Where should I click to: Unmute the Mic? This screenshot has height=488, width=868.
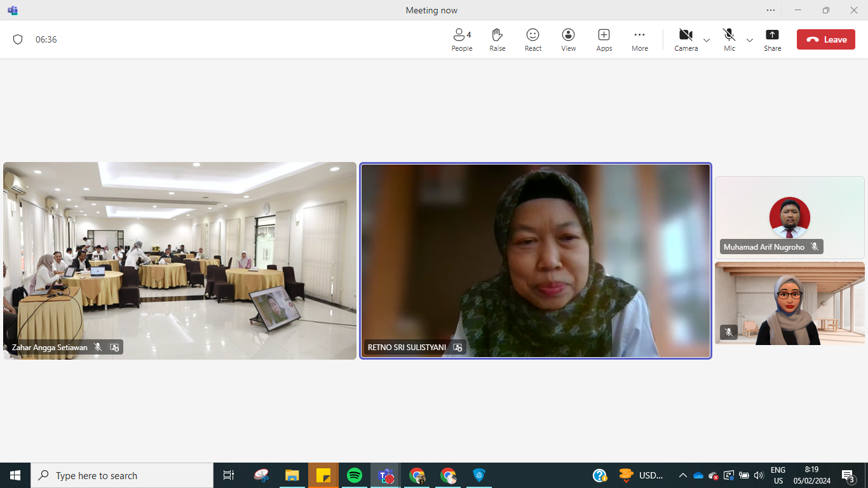729,39
